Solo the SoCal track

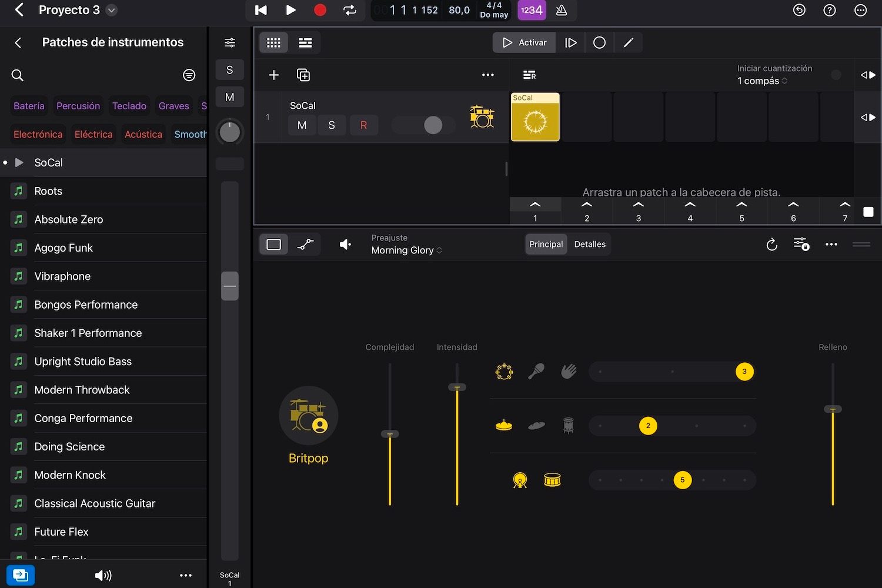(x=332, y=125)
